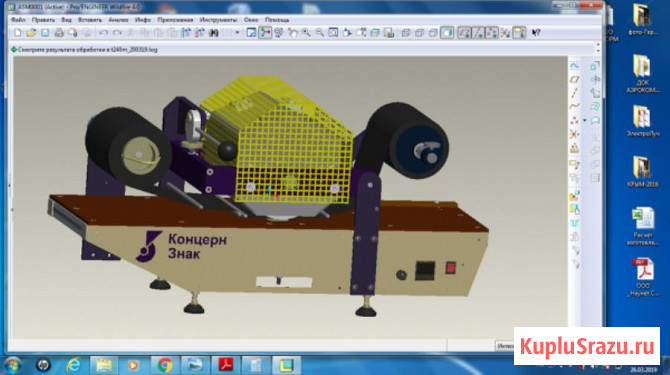This screenshot has height=375, width=670.
Task: Repaint the screen using the toolbar icon
Action: 251,33
